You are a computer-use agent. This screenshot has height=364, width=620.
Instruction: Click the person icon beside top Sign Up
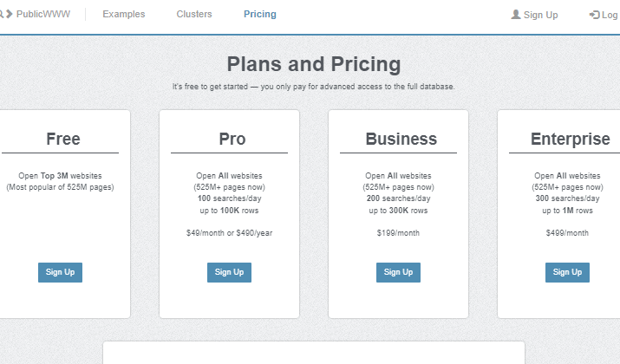(x=516, y=15)
